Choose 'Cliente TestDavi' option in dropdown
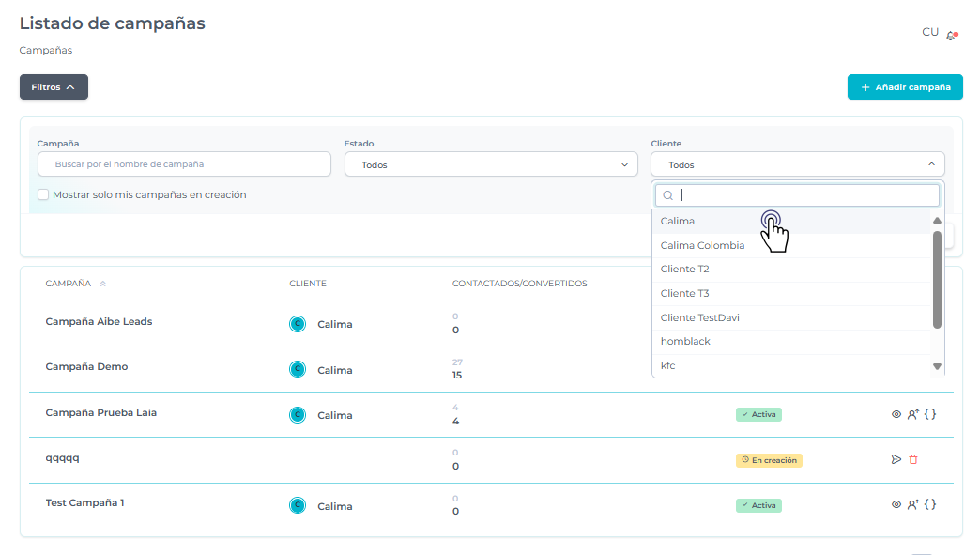The image size is (980, 555). click(699, 317)
